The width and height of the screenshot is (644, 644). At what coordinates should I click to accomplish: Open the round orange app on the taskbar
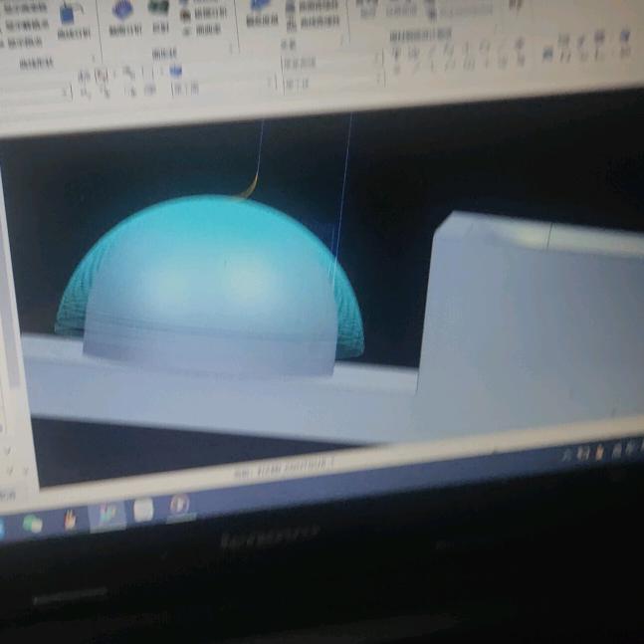[x=179, y=505]
